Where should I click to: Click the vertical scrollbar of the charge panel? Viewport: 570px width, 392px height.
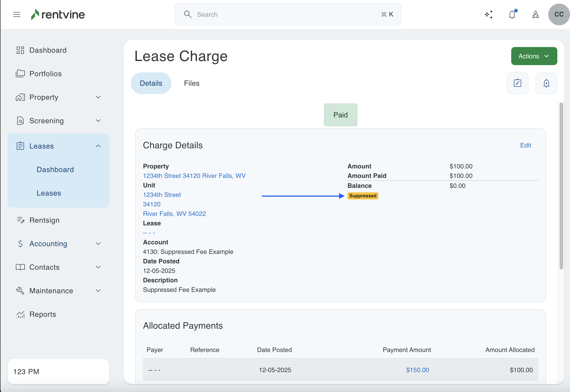(561, 187)
